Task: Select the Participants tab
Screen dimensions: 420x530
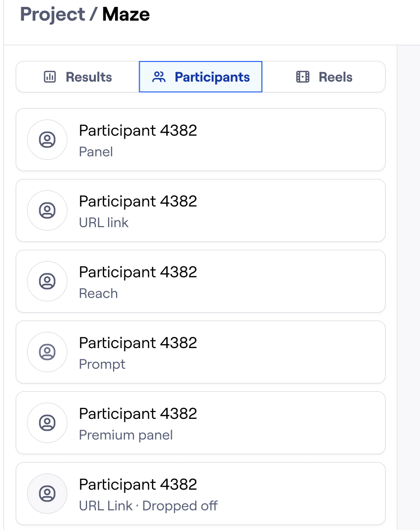Action: pyautogui.click(x=201, y=77)
